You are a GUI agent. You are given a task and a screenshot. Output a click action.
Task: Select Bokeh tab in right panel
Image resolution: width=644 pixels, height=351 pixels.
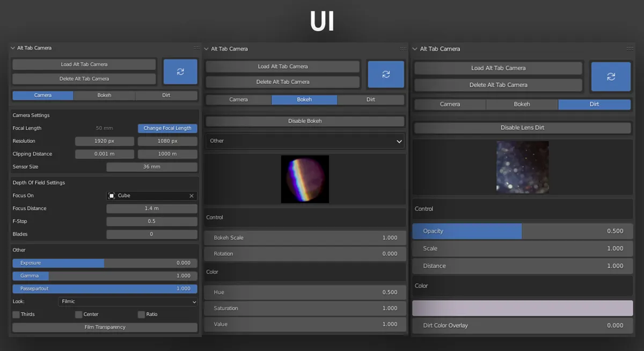tap(522, 105)
